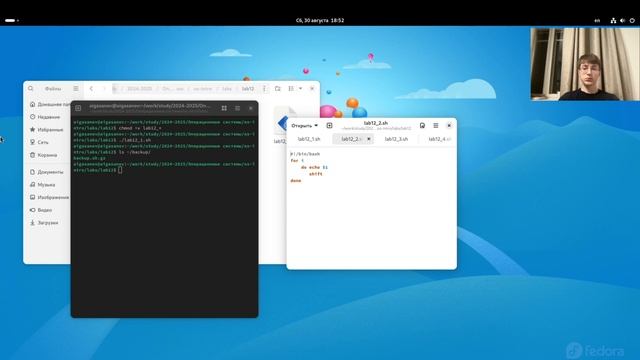This screenshot has width=640, height=360.
Task: Switch to the lab12_2 tab
Action: tap(351, 139)
